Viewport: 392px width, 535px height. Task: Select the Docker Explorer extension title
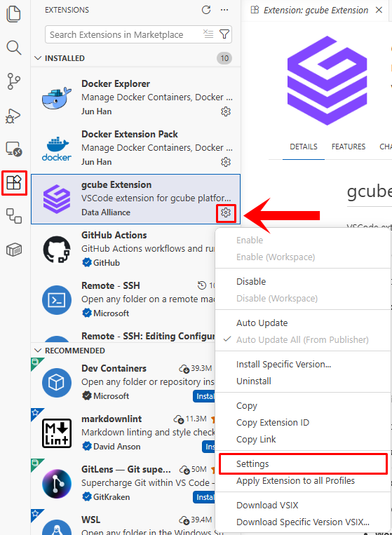(116, 83)
